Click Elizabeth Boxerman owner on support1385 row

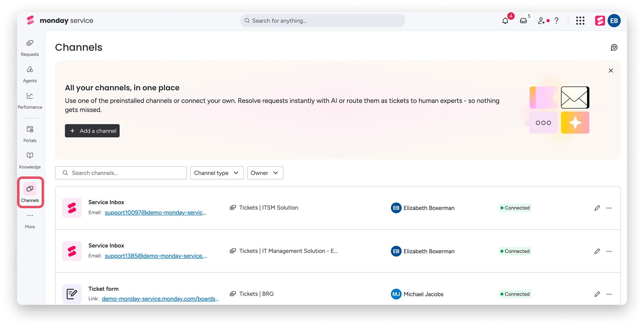coord(423,251)
